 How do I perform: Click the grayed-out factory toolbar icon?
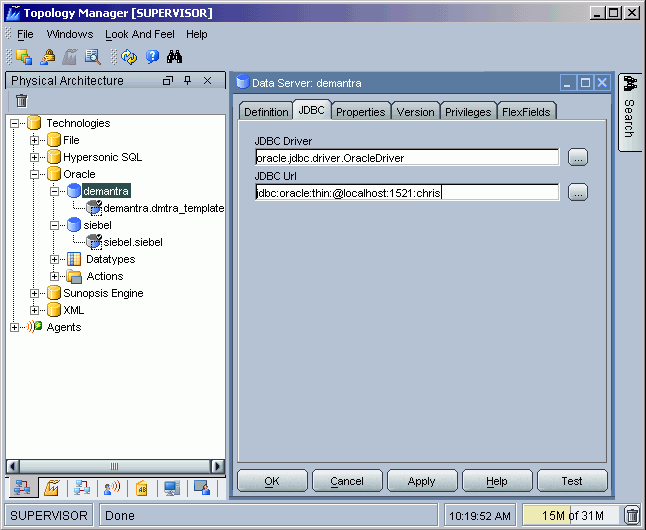click(70, 57)
